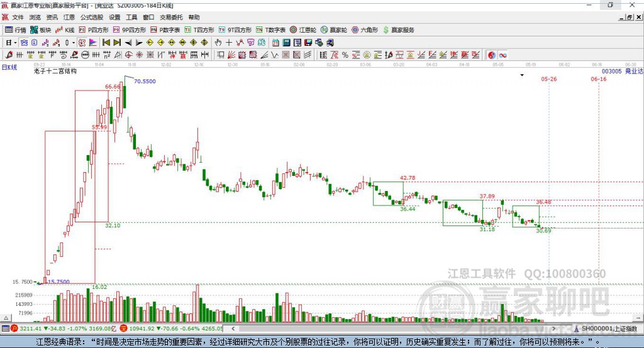Click the P数字表 number table button

pos(165,30)
